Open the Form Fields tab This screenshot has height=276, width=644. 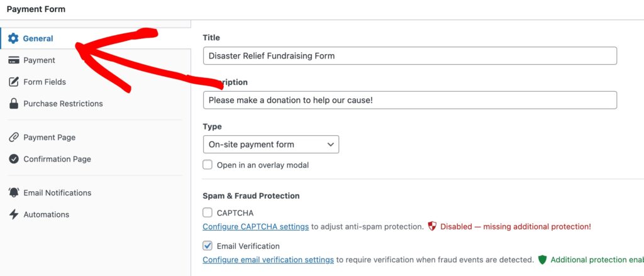pyautogui.click(x=44, y=82)
